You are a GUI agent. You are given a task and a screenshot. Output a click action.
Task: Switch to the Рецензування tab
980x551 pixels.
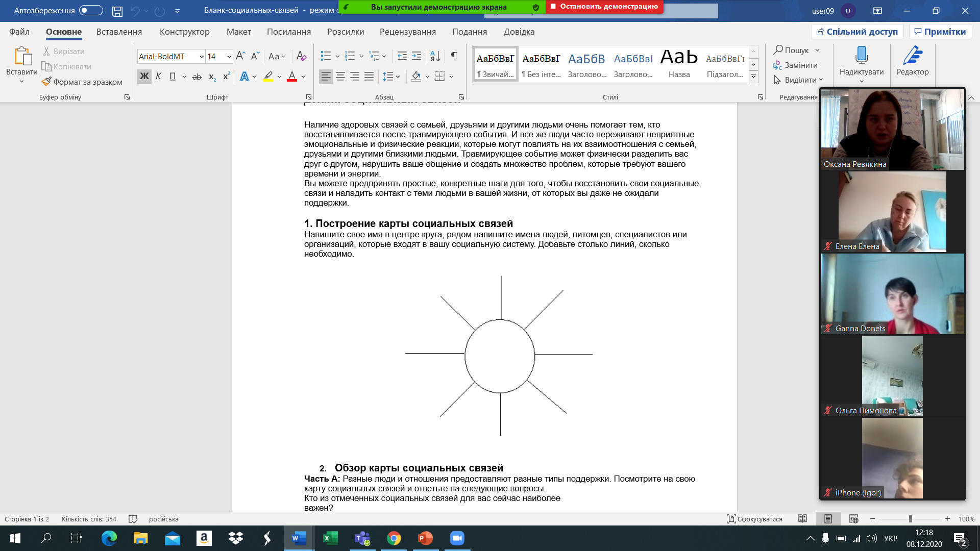pyautogui.click(x=407, y=32)
